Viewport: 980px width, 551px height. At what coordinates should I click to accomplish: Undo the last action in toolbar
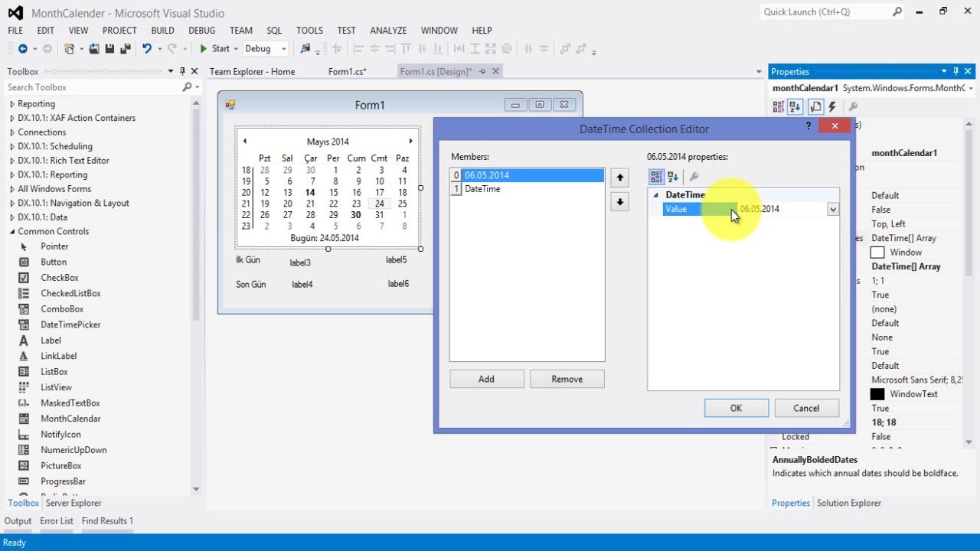pos(146,49)
